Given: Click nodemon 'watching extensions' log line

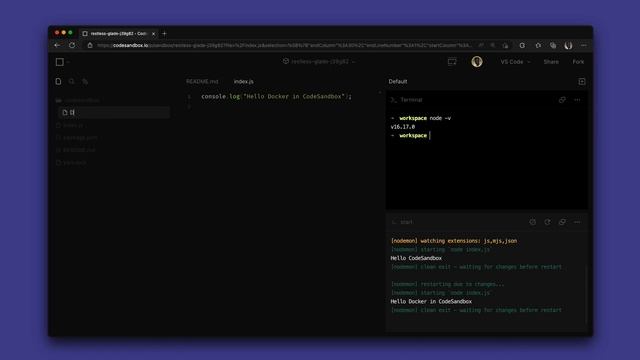Looking at the screenshot, I should 454,241.
